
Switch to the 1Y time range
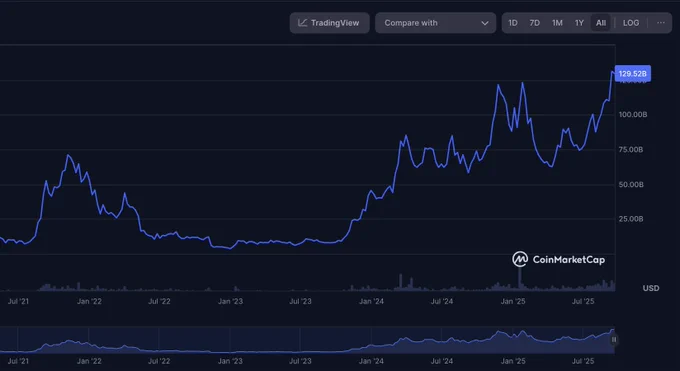579,23
